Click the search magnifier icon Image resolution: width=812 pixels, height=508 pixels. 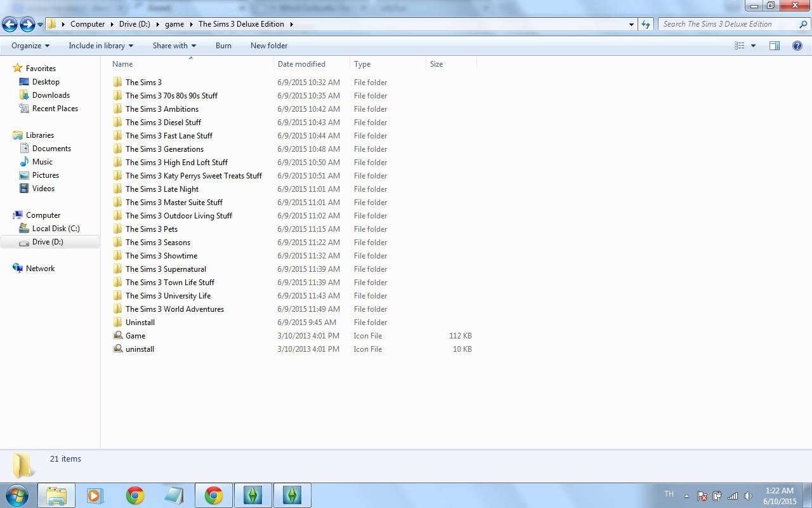(x=803, y=24)
